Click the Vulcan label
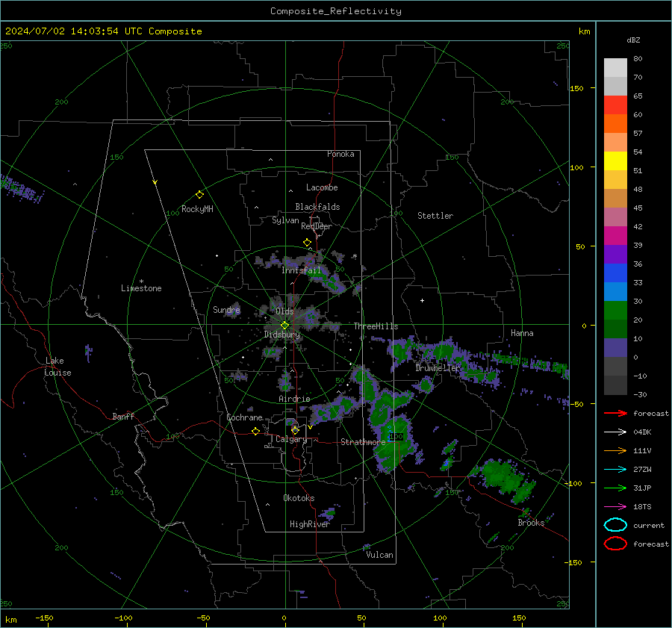Screen dimensions: 672x628 tap(379, 555)
